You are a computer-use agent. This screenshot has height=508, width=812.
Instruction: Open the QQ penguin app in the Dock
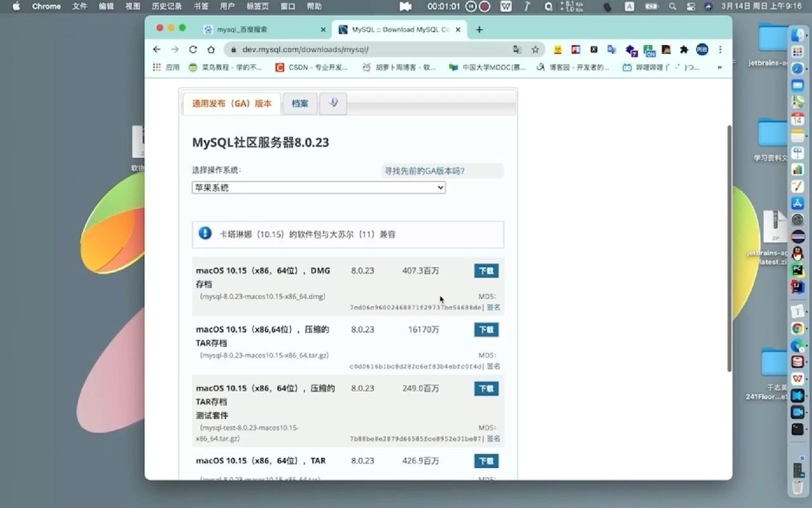coord(797,253)
